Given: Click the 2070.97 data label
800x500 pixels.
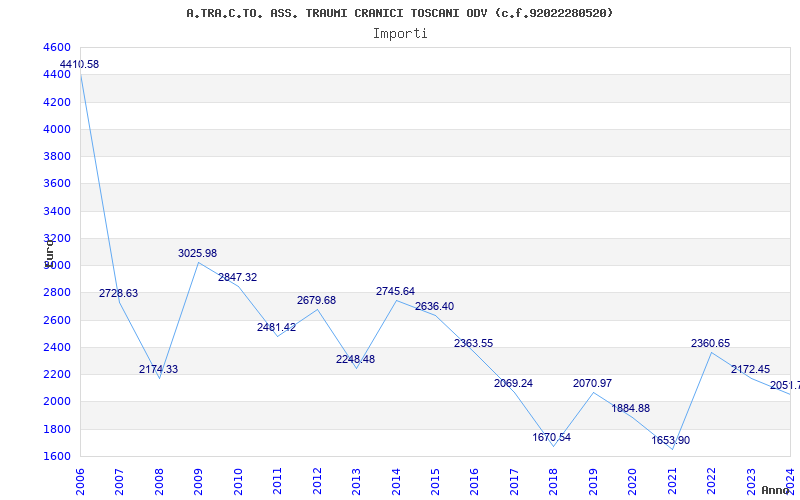Looking at the screenshot, I should [x=592, y=384].
